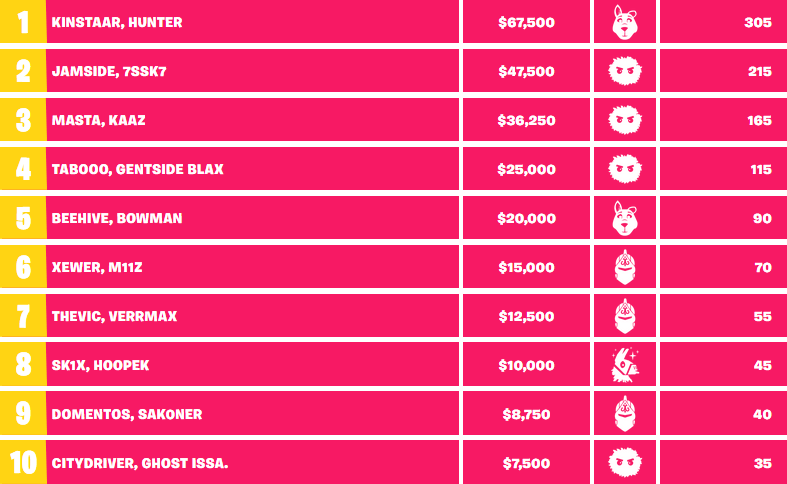Viewport: 787px width, 484px height.
Task: Click the Citydriver, Ghost Issa. team name
Action: (140, 463)
